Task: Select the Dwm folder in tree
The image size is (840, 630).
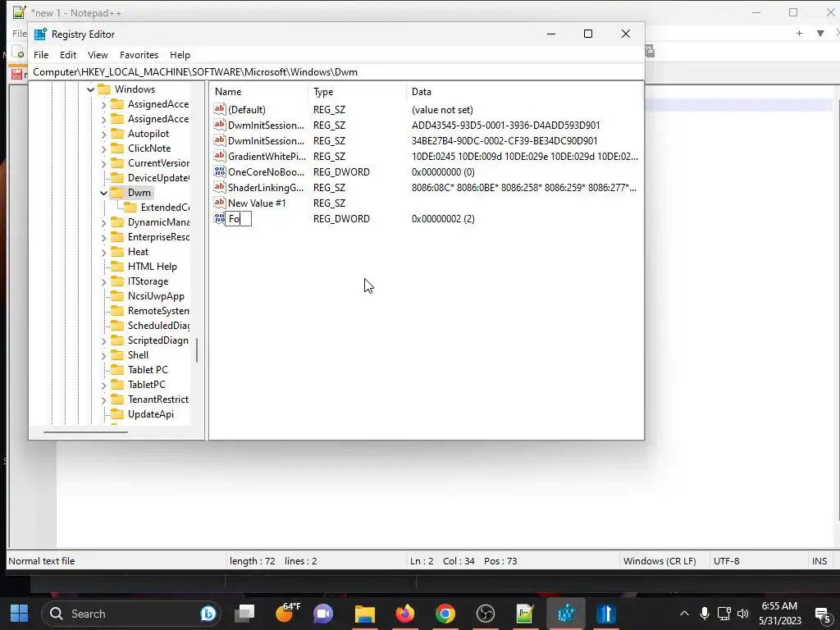Action: click(139, 192)
